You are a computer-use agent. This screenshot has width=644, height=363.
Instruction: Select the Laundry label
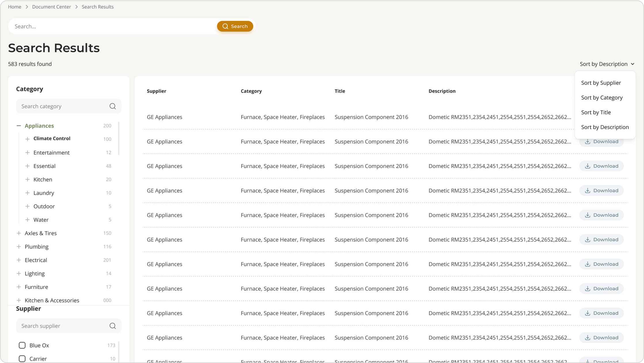click(x=44, y=193)
